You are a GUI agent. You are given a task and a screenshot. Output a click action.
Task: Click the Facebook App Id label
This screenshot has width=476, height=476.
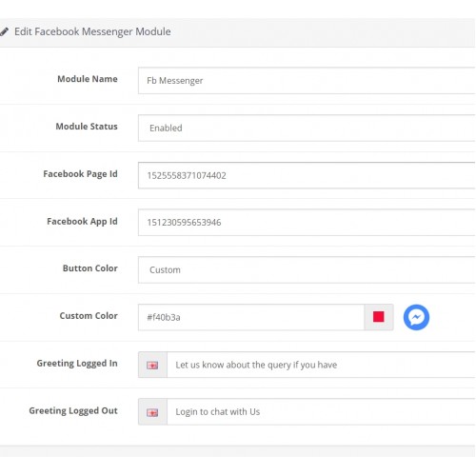pos(82,221)
